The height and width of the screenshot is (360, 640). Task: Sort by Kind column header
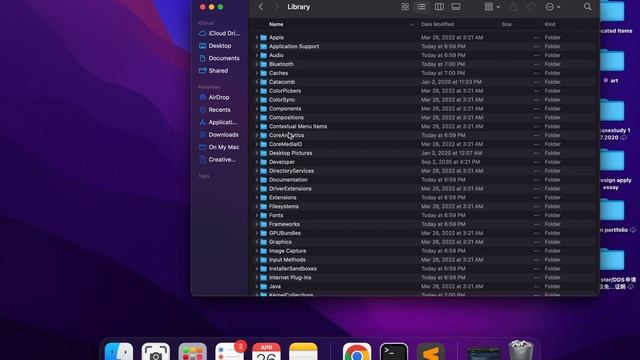tap(550, 24)
